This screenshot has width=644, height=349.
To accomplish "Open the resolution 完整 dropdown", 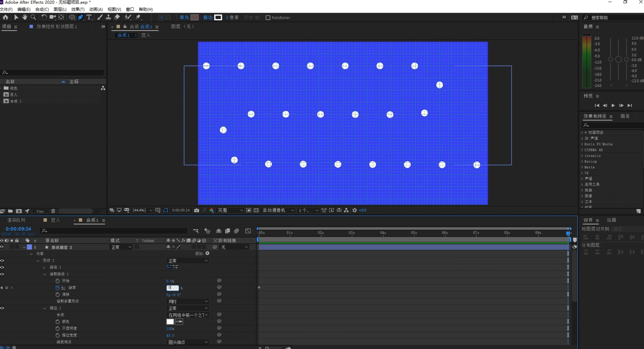I will tap(230, 210).
